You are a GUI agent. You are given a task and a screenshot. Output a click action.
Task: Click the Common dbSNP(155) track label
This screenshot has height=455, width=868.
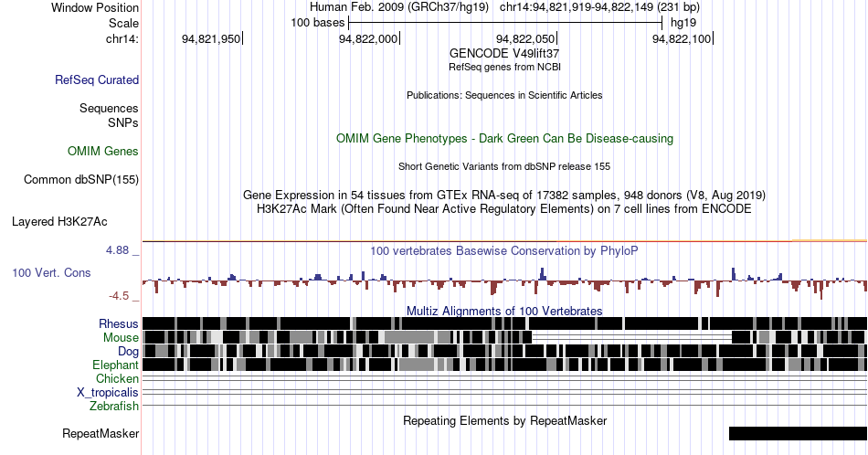click(x=81, y=179)
